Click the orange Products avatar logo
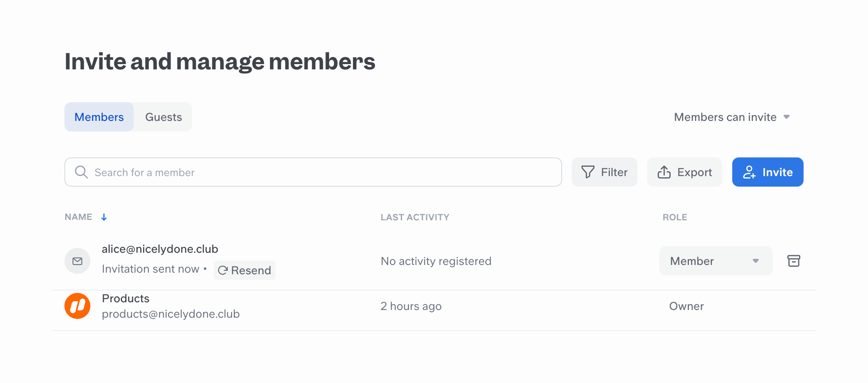This screenshot has width=868, height=383. [x=77, y=306]
